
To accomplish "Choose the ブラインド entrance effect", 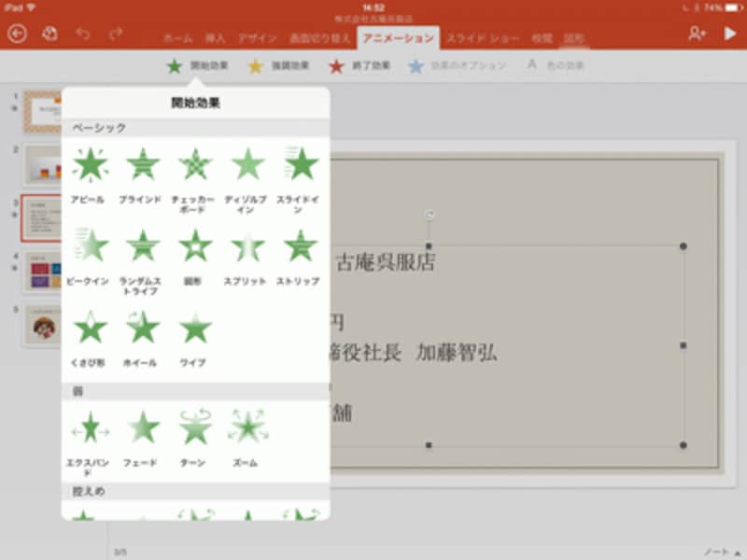I will (142, 176).
